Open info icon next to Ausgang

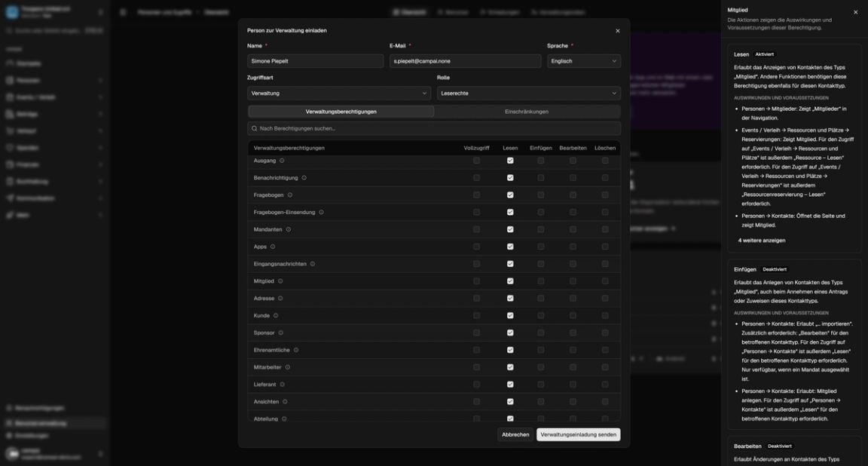pyautogui.click(x=282, y=161)
